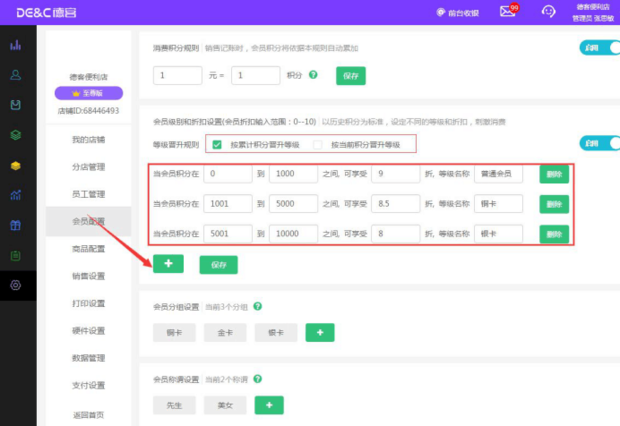Viewport: 620px width, 426px height.
Task: Open 硬件设置 menu item
Action: coord(89,331)
